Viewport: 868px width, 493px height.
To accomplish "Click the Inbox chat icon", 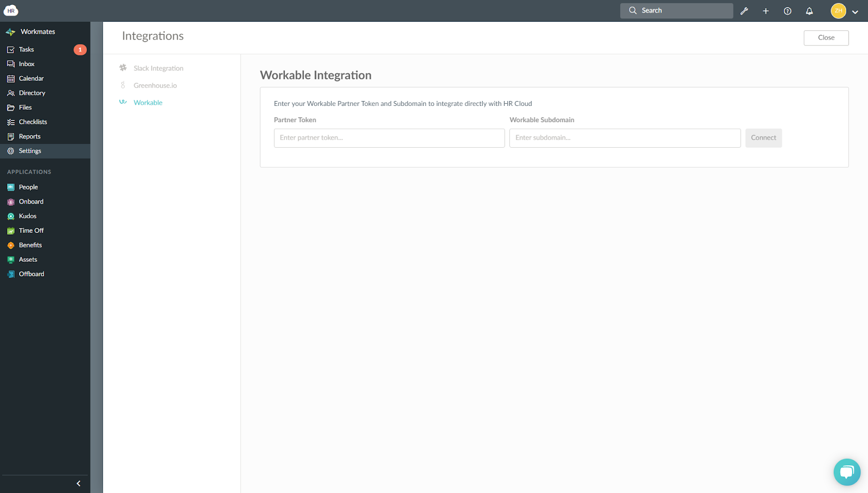I will pos(11,64).
